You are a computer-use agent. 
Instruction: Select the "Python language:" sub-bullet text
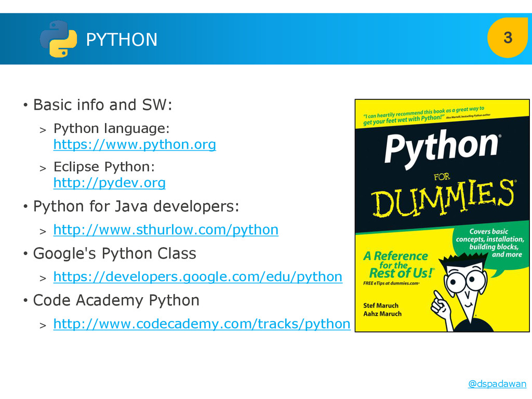112,129
